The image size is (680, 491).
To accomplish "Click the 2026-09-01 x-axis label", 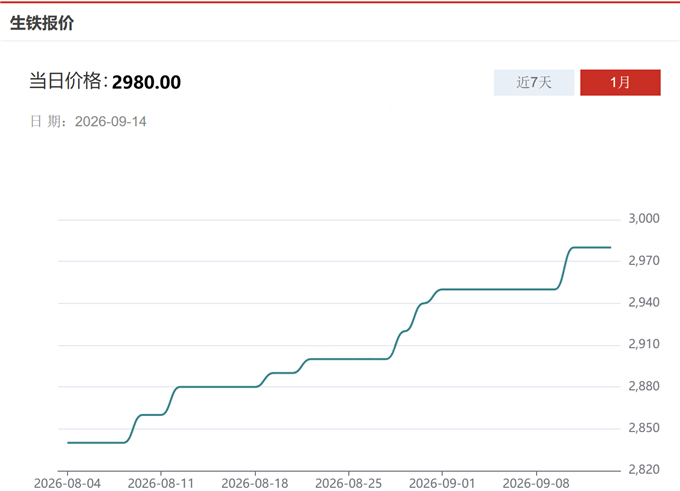I will [x=442, y=483].
